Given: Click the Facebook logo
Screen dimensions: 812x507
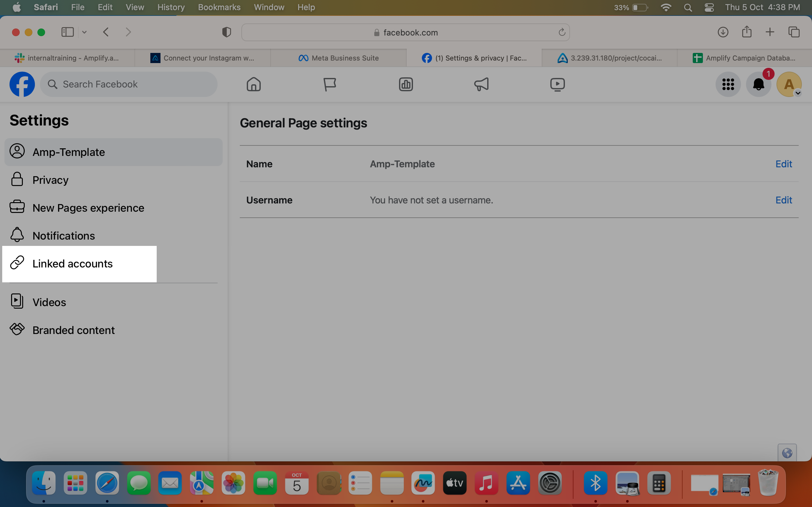Looking at the screenshot, I should point(22,84).
